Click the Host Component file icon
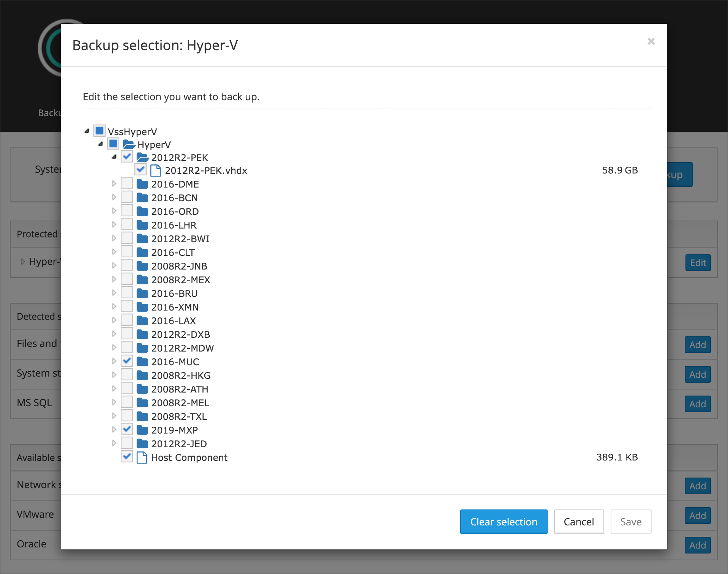The height and width of the screenshot is (574, 728). pyautogui.click(x=142, y=457)
